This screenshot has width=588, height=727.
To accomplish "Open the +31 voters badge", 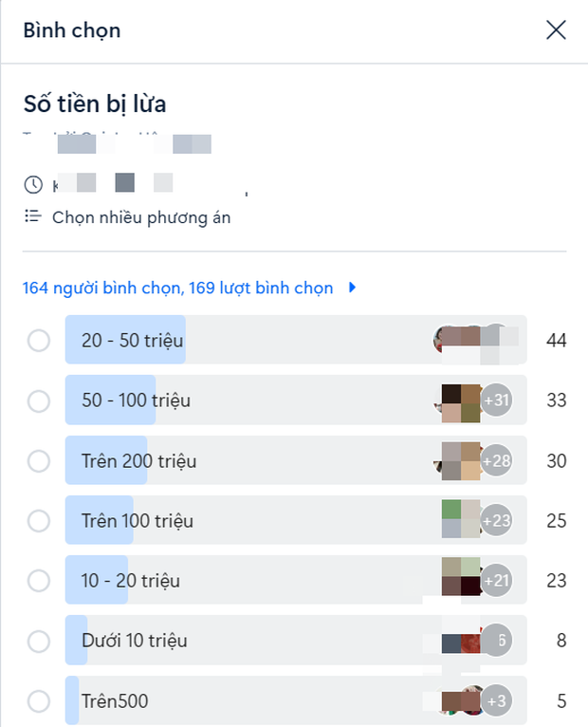I will click(496, 400).
